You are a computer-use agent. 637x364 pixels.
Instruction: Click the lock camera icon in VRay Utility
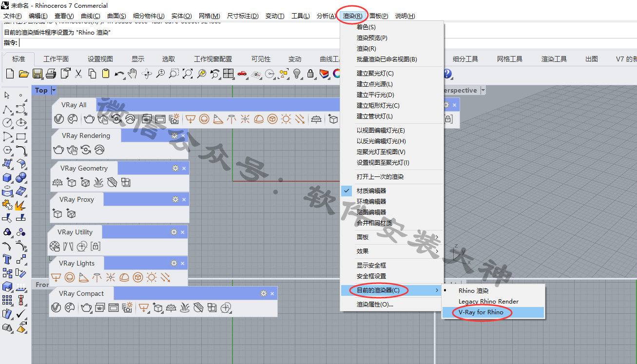(x=96, y=247)
